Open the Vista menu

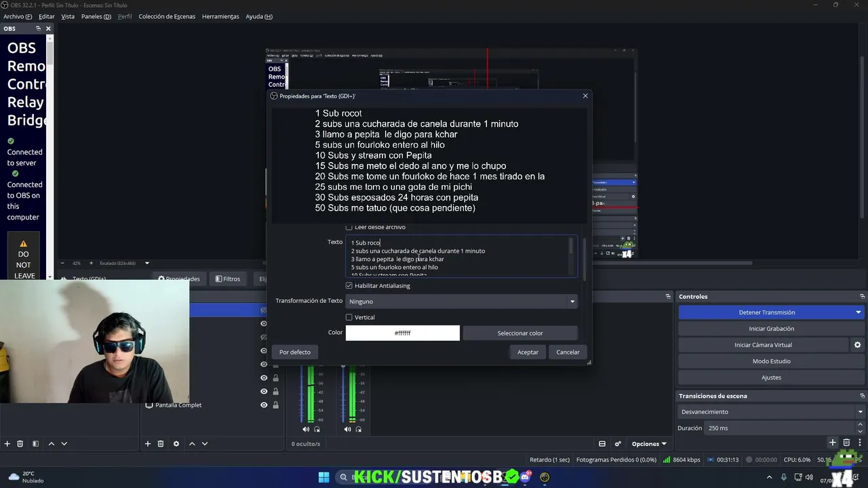pyautogui.click(x=68, y=16)
